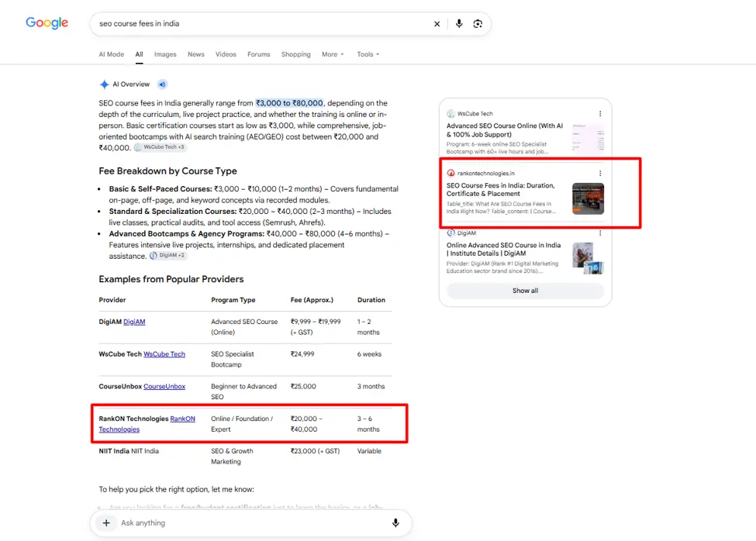756x541 pixels.
Task: Open the Google logo homepage link
Action: point(47,22)
